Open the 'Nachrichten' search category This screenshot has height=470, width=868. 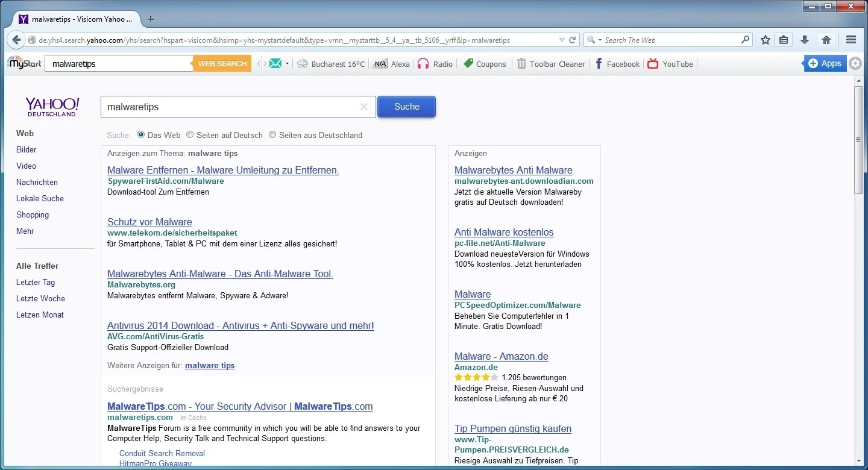(x=37, y=182)
